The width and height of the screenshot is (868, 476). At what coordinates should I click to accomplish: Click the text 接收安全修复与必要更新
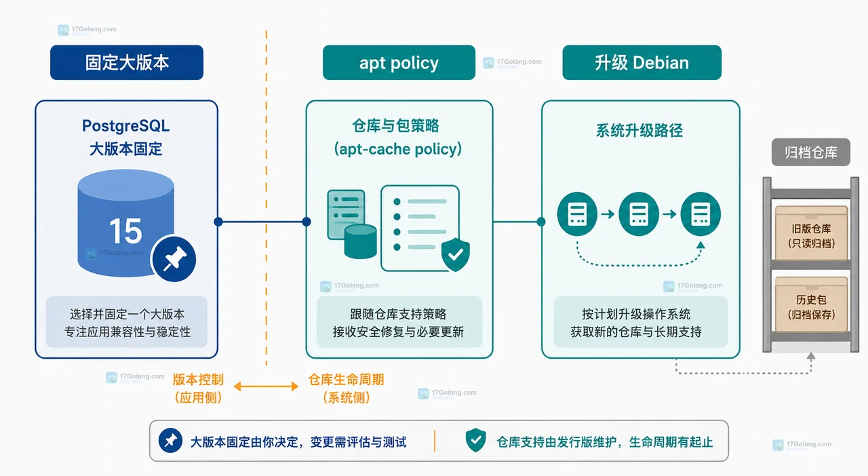pos(399,332)
